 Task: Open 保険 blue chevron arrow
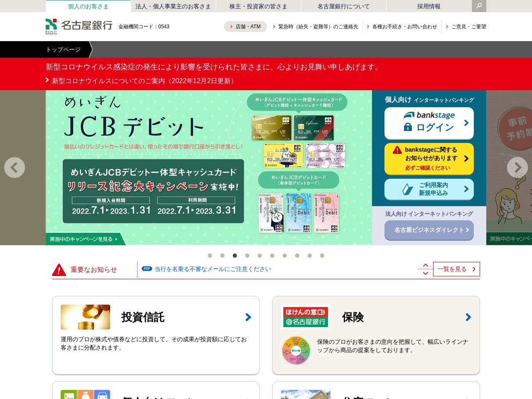468,317
